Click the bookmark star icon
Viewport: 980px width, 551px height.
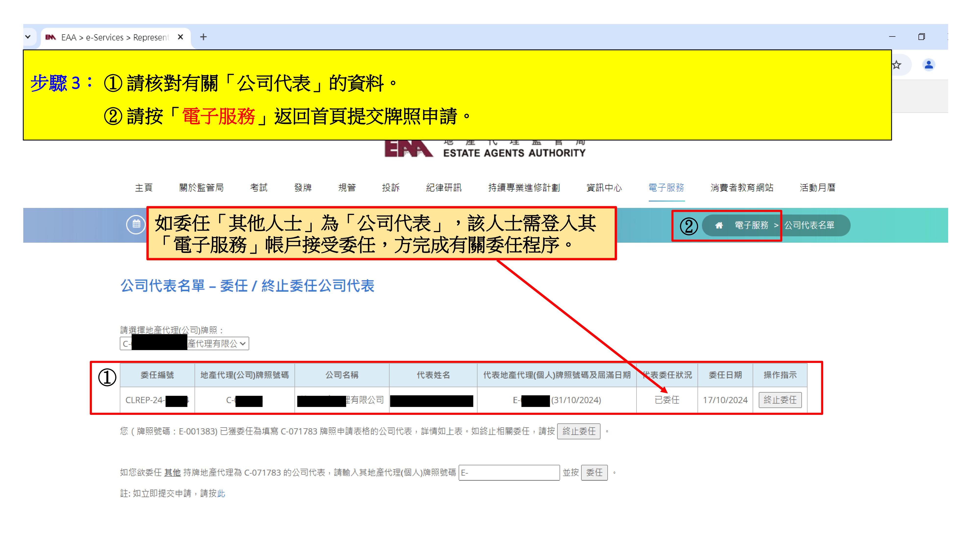point(897,65)
